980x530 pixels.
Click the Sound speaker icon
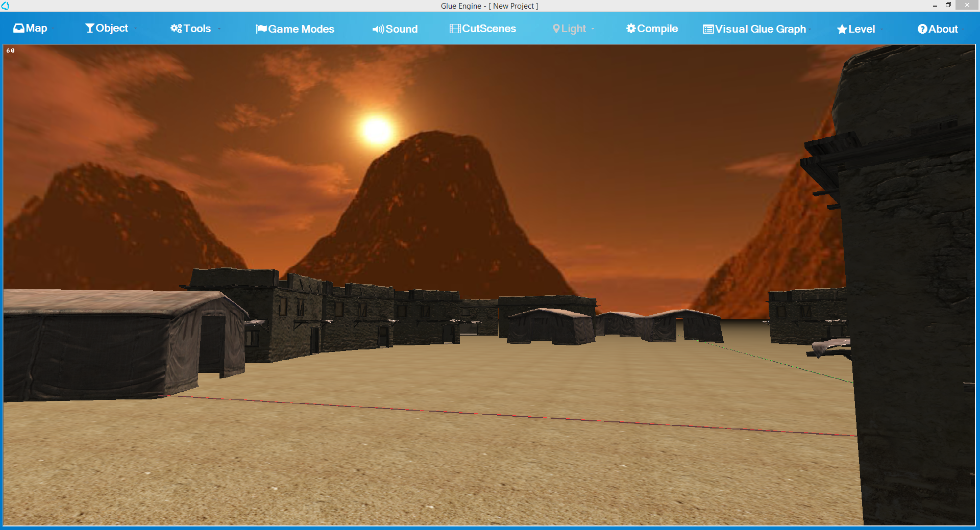point(378,30)
